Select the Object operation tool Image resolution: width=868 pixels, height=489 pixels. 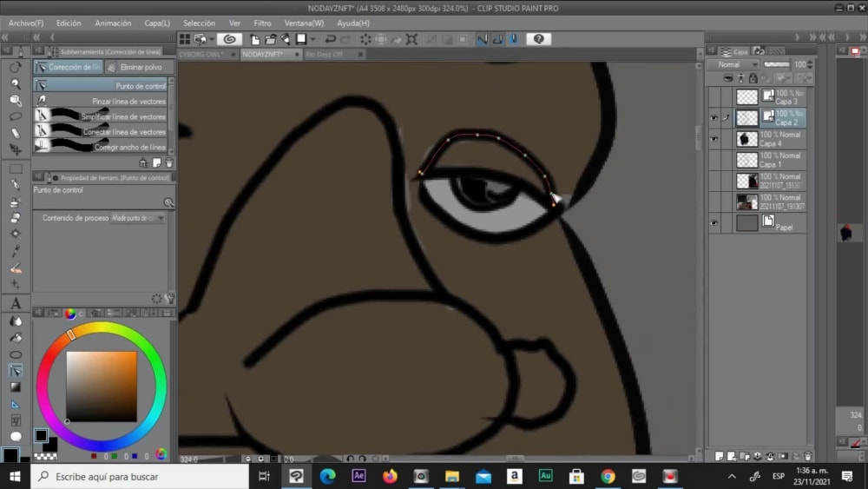click(16, 100)
